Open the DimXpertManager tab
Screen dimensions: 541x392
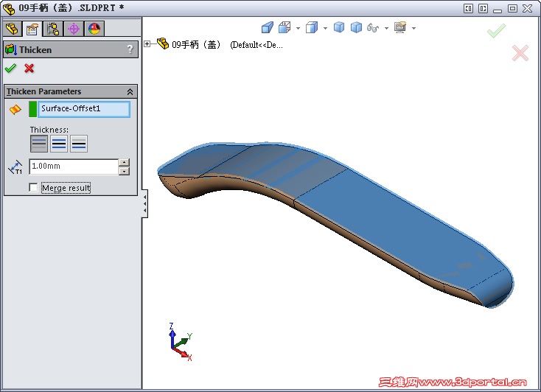tap(74, 29)
